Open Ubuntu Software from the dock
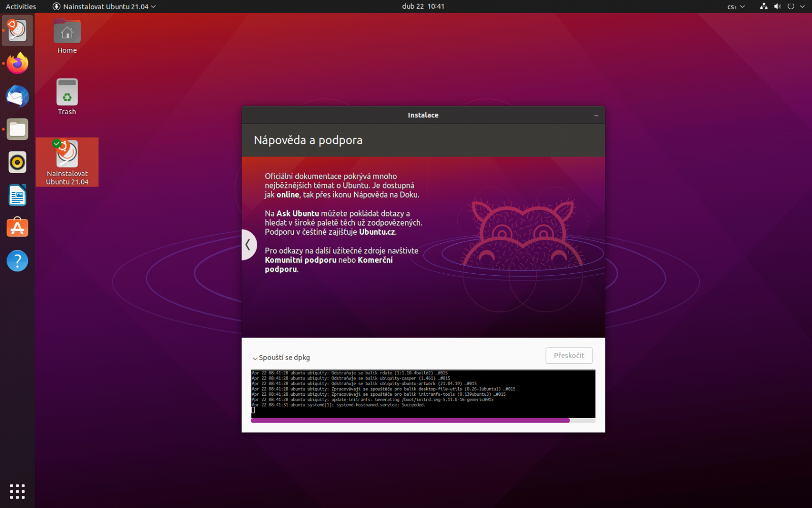 click(x=17, y=228)
